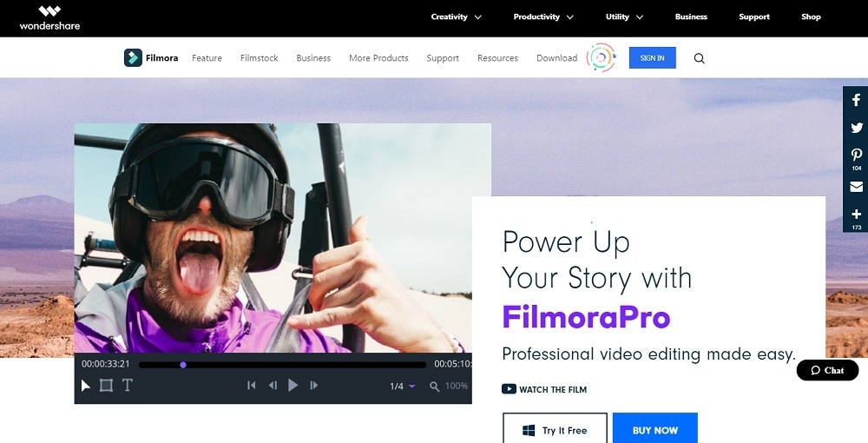Image resolution: width=868 pixels, height=443 pixels.
Task: Click the Watch the Film play icon
Action: tap(509, 389)
